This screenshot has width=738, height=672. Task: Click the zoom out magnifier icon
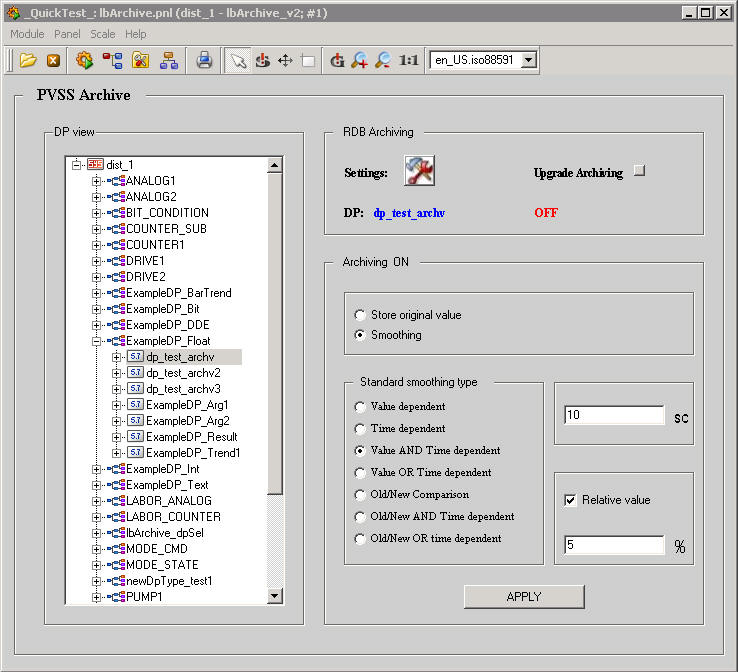(382, 61)
